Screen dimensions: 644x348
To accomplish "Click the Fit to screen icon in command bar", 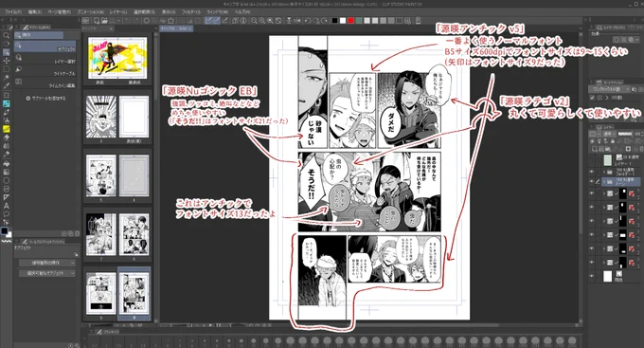I will pos(278,21).
